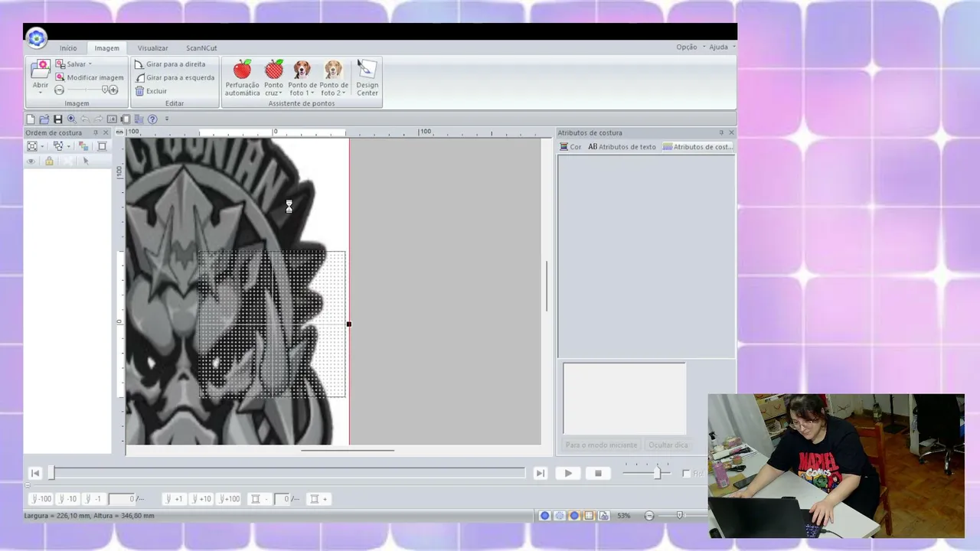Click the Excluir trash icon
Viewport: 980px width, 551px height.
coord(139,91)
